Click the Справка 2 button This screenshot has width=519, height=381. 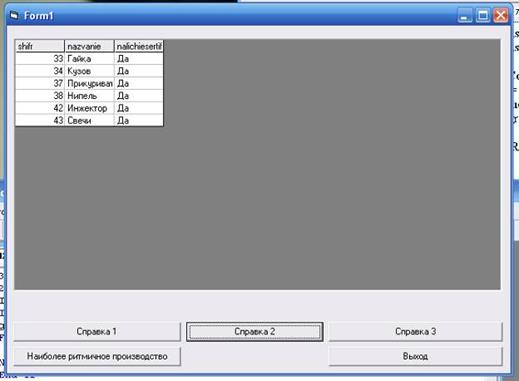pos(255,331)
